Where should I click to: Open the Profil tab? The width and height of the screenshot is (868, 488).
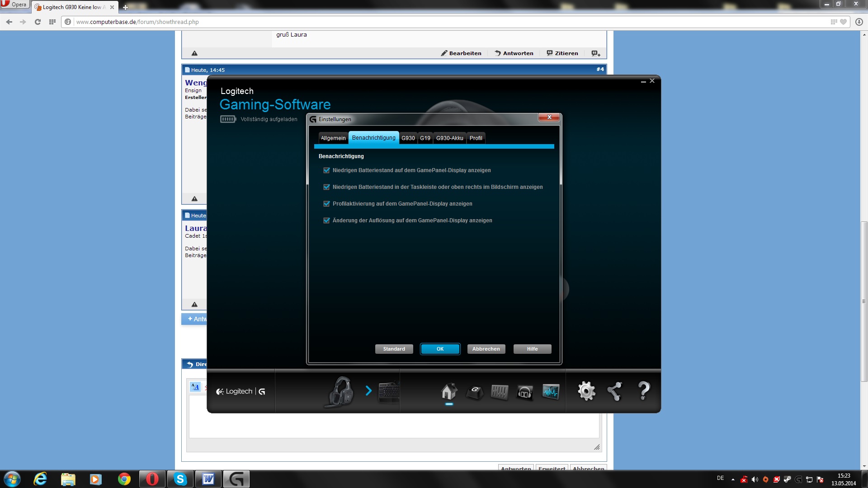476,138
